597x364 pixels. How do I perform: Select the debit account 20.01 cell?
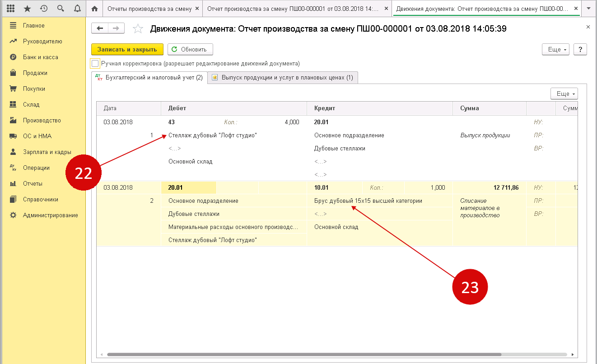[189, 187]
